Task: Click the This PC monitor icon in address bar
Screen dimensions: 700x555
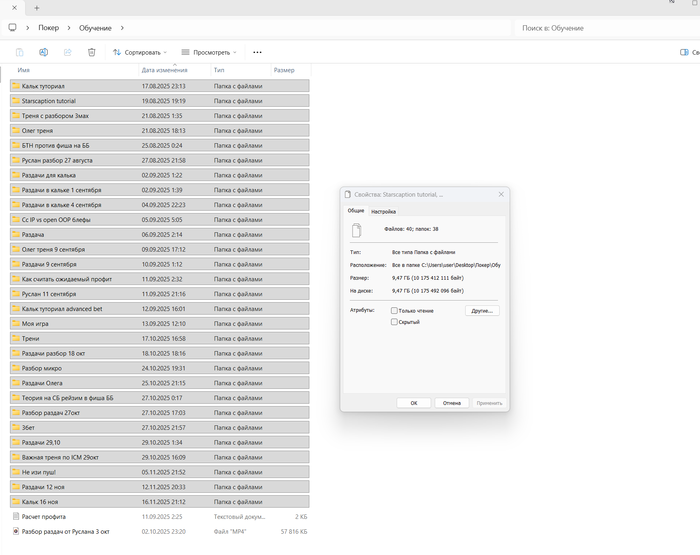Action: 12,28
